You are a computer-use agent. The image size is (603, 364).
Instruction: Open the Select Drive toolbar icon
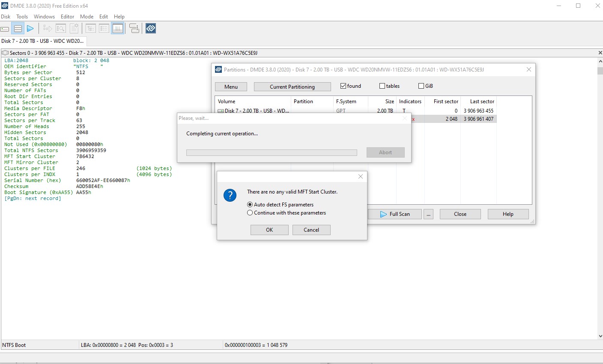5,29
